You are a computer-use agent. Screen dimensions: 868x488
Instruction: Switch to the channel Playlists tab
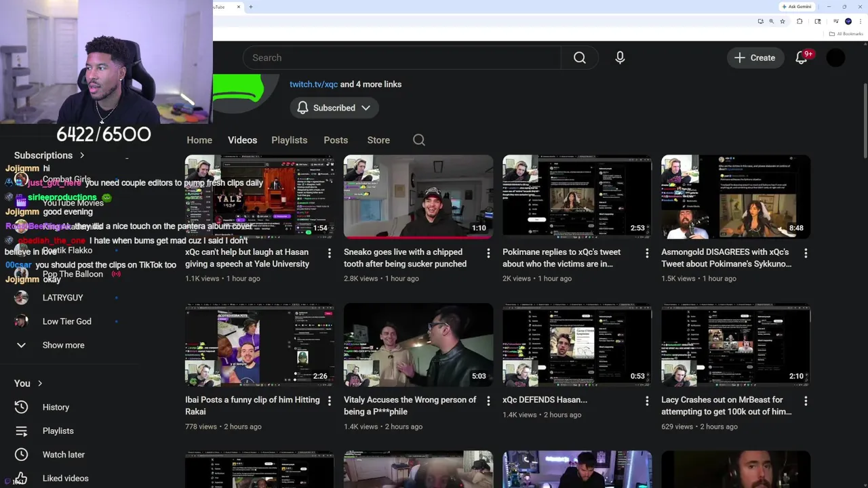point(290,140)
